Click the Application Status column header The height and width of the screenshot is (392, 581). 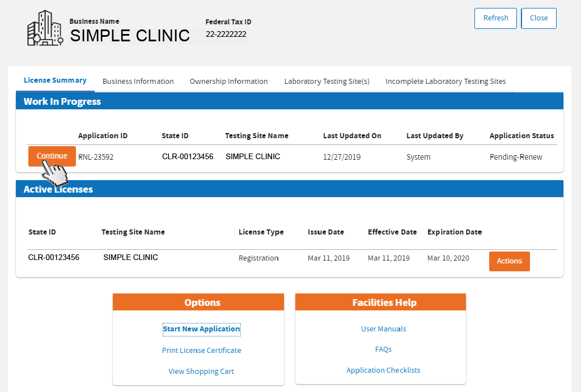521,136
